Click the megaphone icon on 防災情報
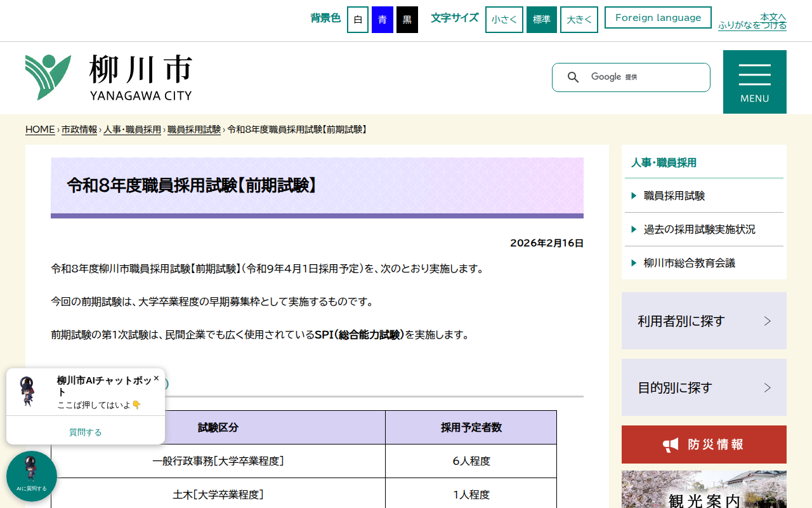The image size is (812, 508). (671, 444)
